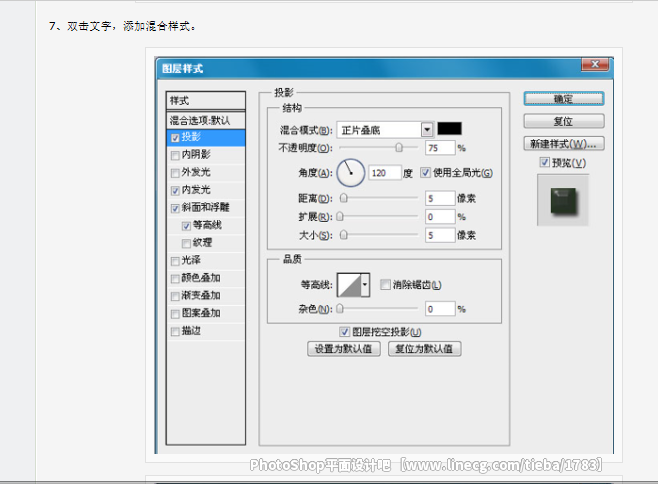
Task: Toggle the 投影 (Drop Shadow) checkbox
Action: coord(175,138)
